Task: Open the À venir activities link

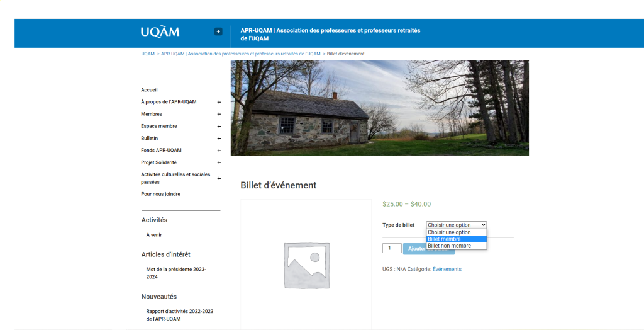Action: coord(153,235)
